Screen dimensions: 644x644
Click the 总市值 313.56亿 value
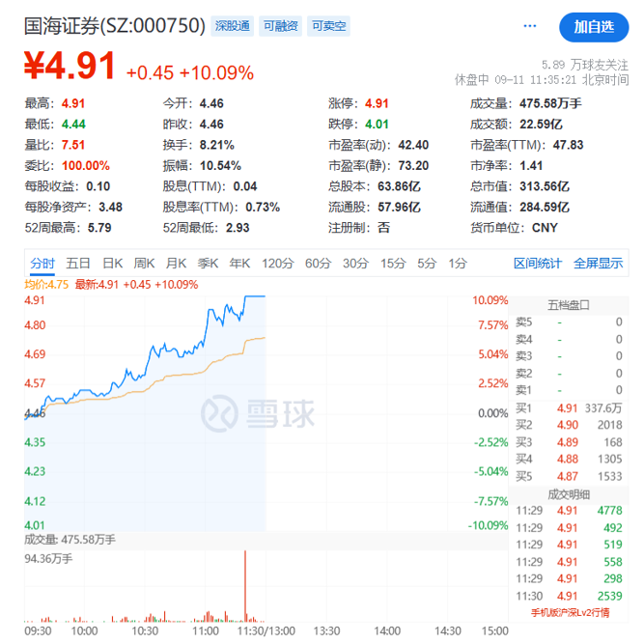coord(545,186)
